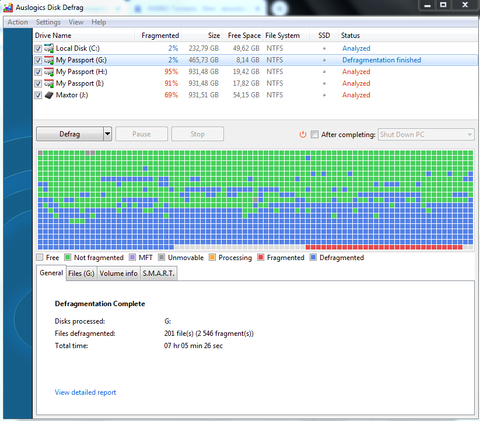Click the Defragmented blue legend swatch
Viewport: 480px width, 421px height.
point(313,257)
